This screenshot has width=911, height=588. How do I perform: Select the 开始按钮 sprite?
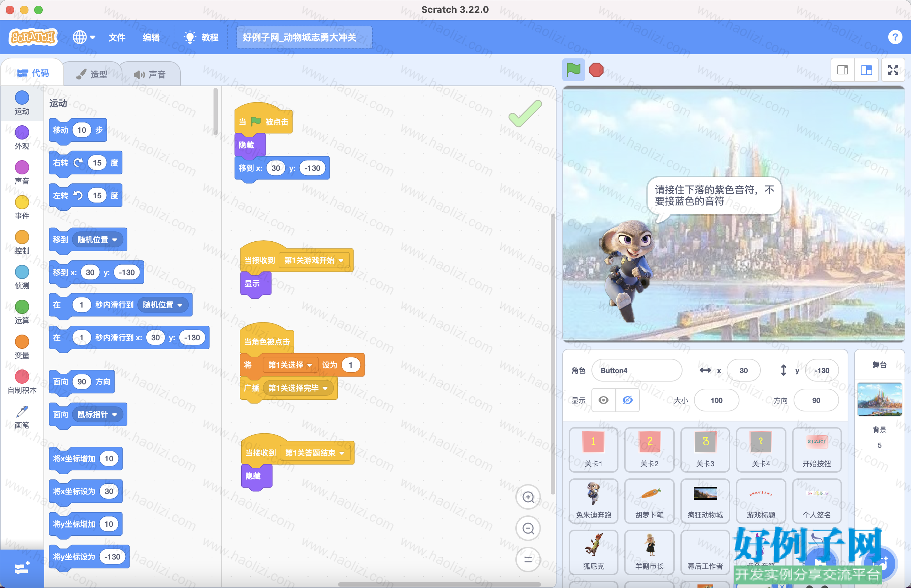coord(817,450)
